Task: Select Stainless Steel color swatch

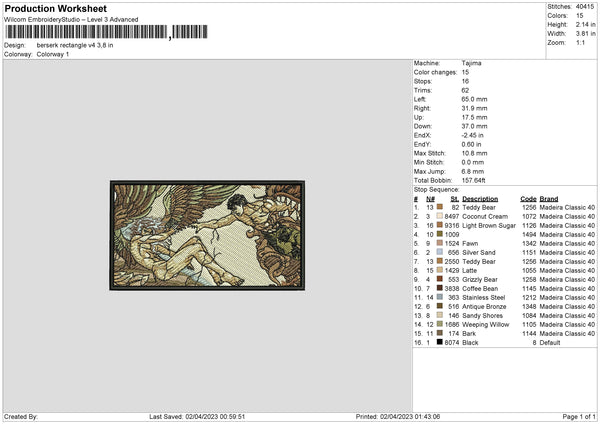Action: (440, 297)
